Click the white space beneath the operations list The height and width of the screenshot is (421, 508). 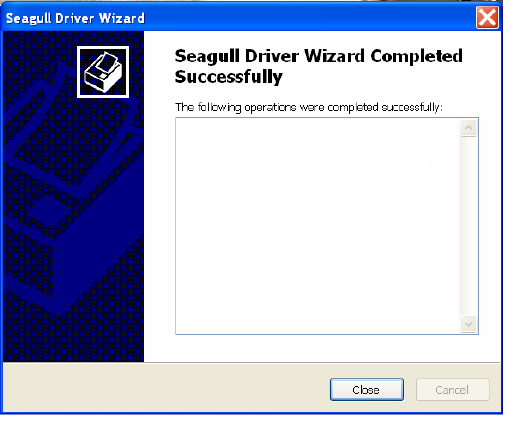(322, 348)
